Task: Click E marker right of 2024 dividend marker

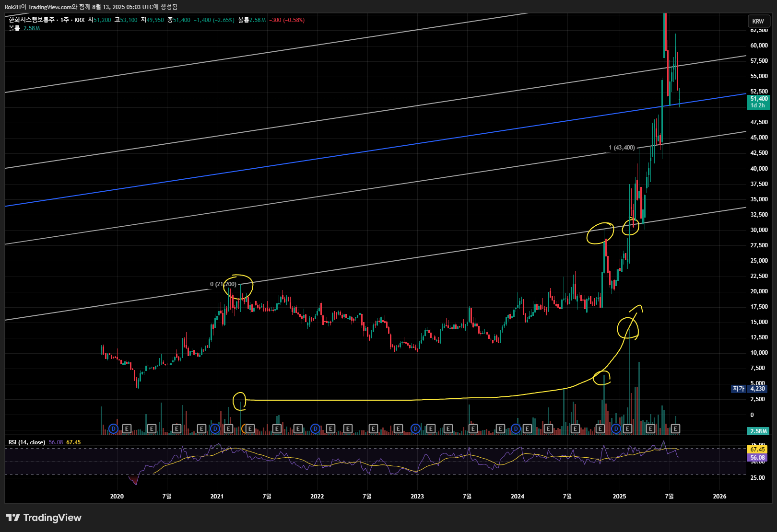Action: click(527, 428)
